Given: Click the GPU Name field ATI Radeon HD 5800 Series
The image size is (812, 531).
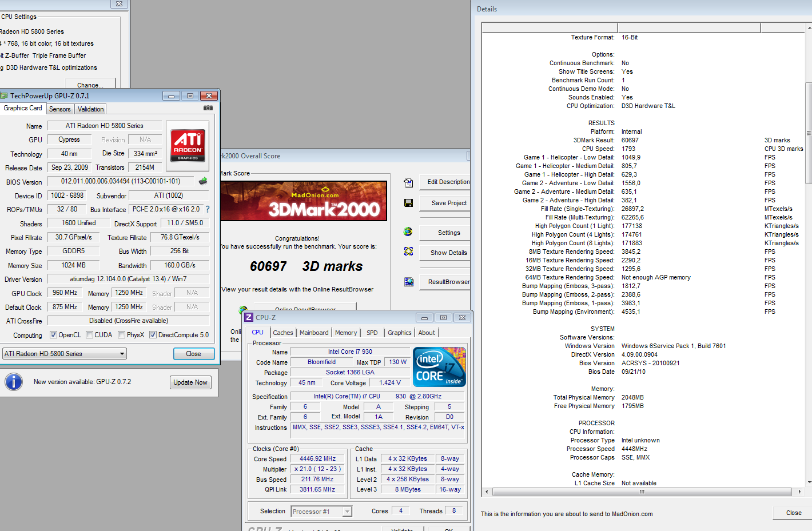Looking at the screenshot, I should 104,126.
